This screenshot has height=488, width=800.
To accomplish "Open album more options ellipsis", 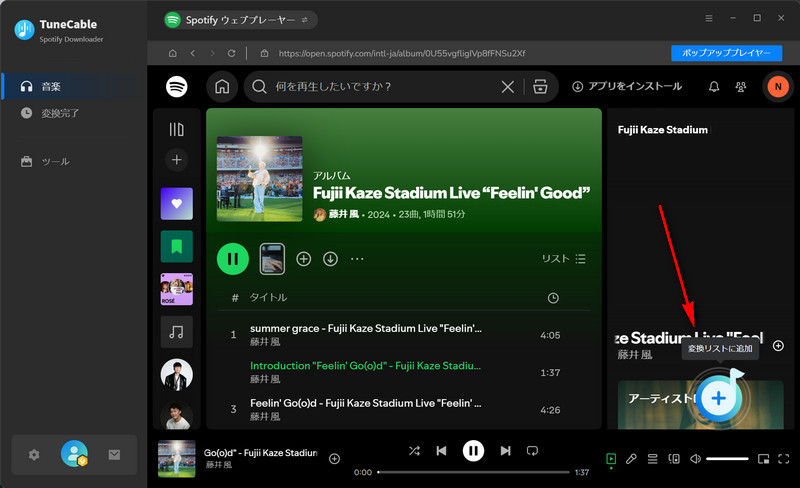I will [x=357, y=259].
